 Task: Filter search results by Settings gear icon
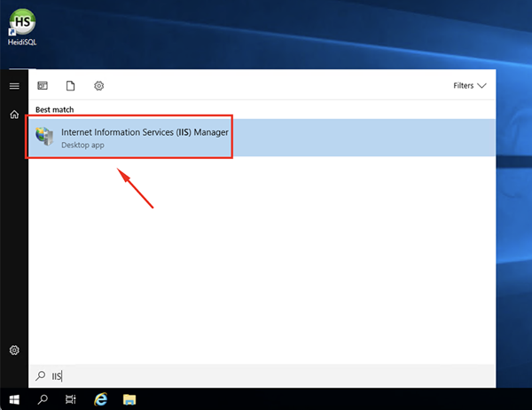click(98, 85)
